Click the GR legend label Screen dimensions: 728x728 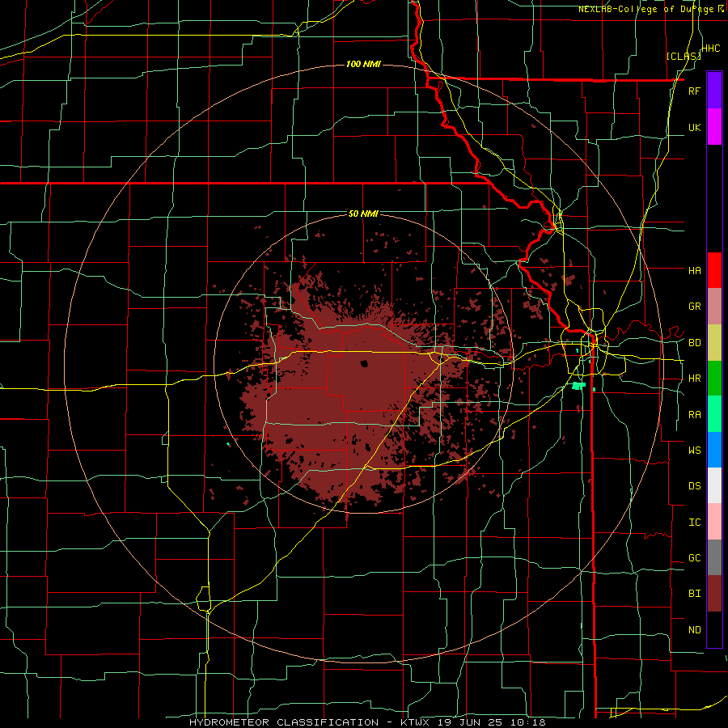click(x=694, y=307)
